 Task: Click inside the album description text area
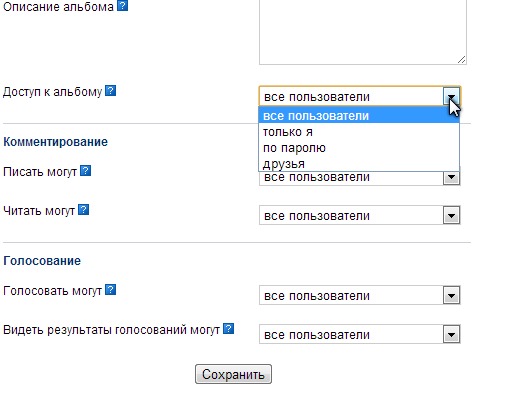pos(363,30)
